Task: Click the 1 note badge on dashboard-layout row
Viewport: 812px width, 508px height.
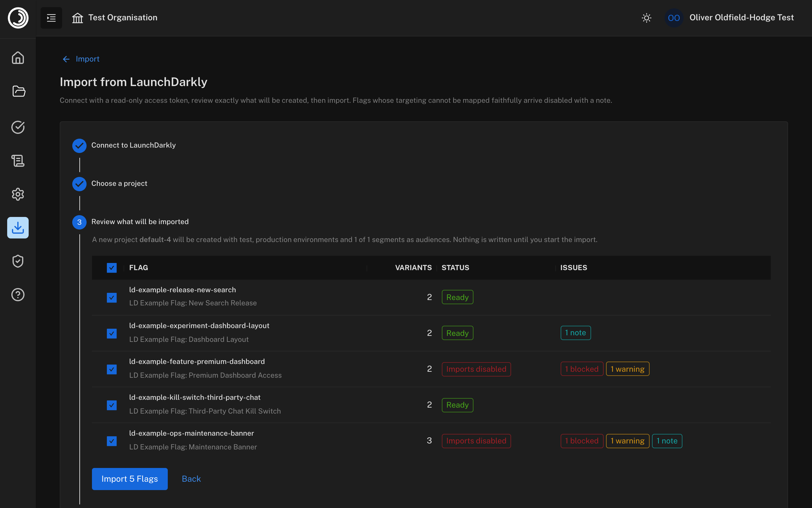Action: click(x=576, y=333)
